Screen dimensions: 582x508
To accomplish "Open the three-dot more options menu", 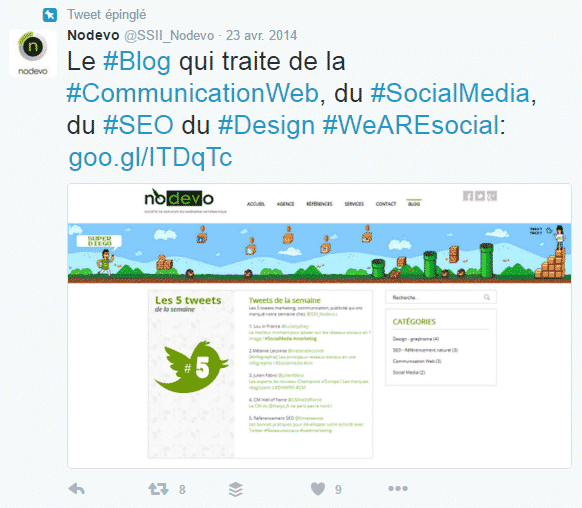I will coord(398,488).
